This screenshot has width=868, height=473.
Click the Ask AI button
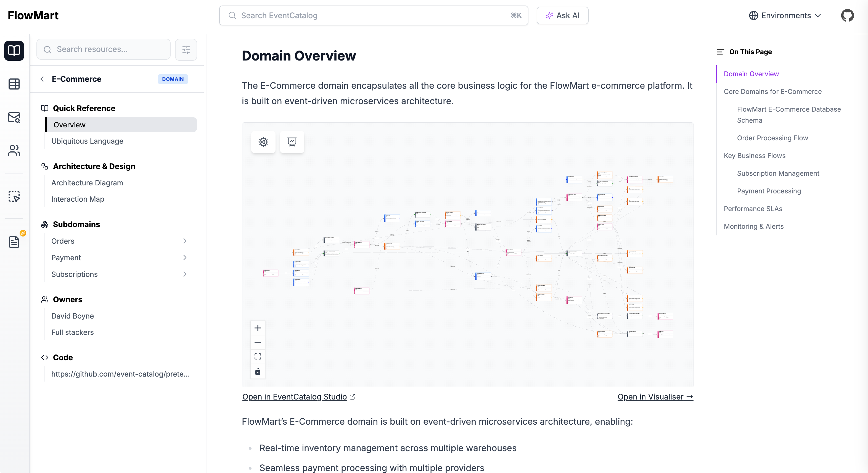562,15
